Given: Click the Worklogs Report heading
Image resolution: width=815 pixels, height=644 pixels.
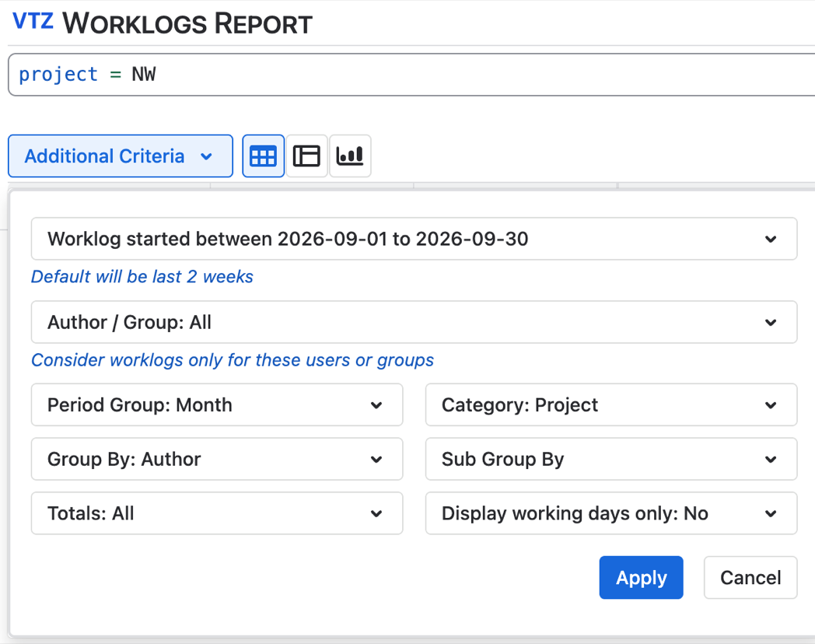Looking at the screenshot, I should 187,24.
